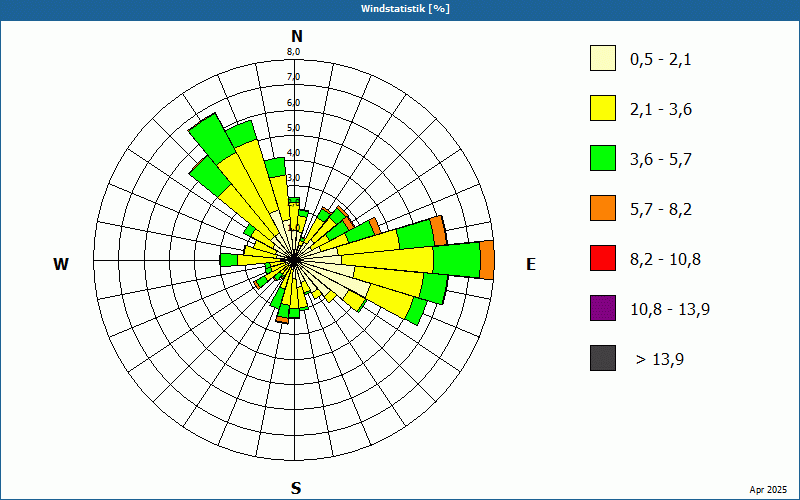Screen dimensions: 800x500
Task: Click the 4,0 radial axis label
Action: click(x=293, y=153)
